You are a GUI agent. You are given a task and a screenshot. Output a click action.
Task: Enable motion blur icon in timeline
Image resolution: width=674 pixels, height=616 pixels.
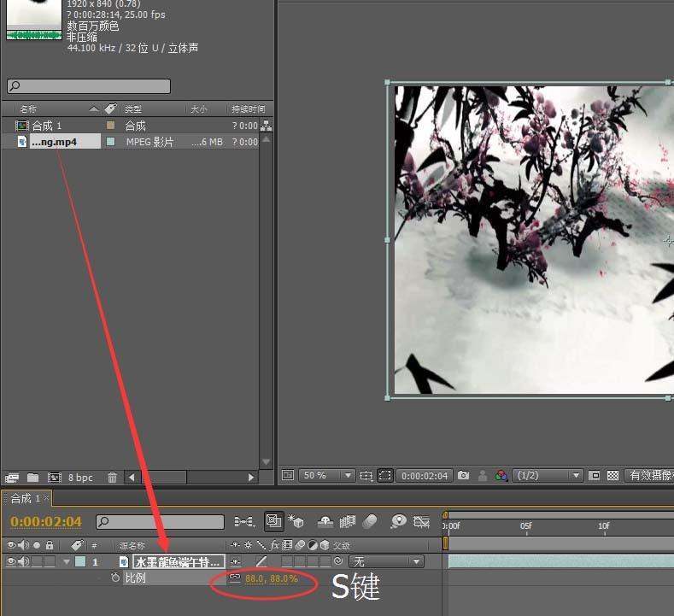pos(370,521)
